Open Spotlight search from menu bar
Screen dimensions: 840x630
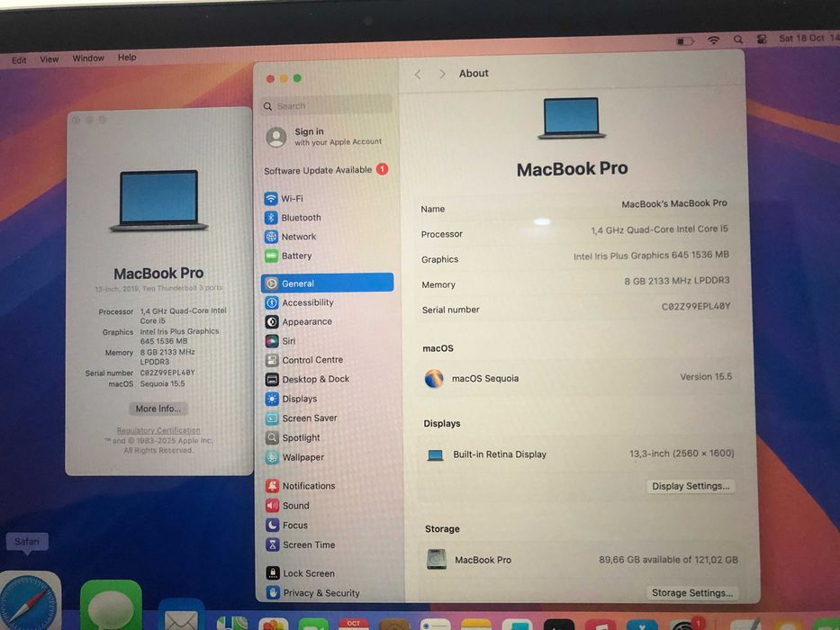click(738, 40)
